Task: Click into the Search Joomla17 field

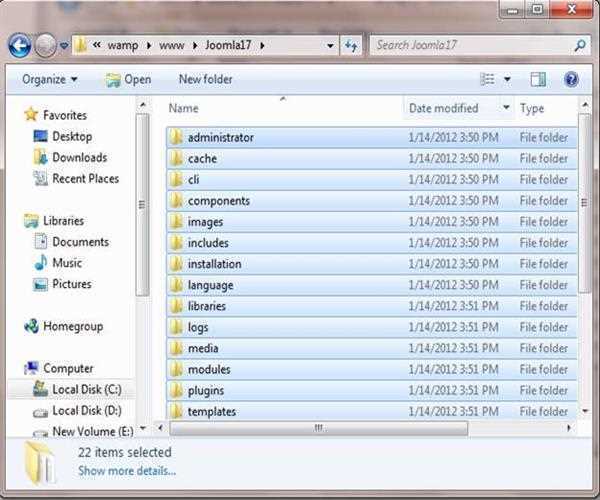Action: pyautogui.click(x=470, y=46)
